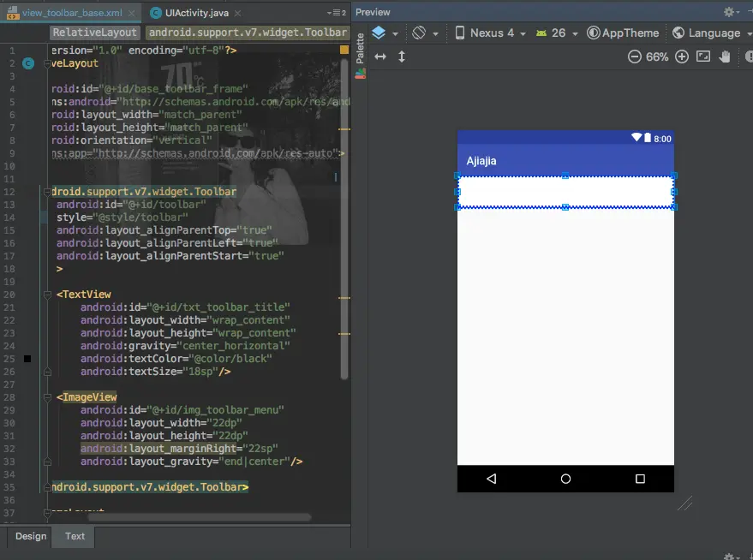Open the design surface layers dropdown
This screenshot has width=753, height=560.
[384, 33]
